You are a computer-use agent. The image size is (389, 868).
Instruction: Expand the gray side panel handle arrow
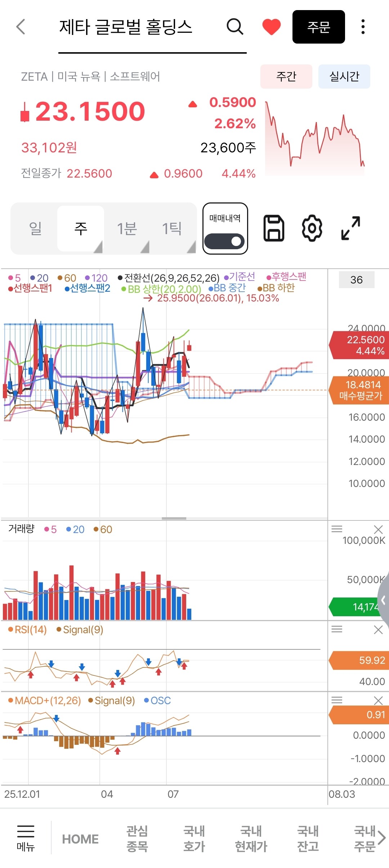[x=383, y=600]
